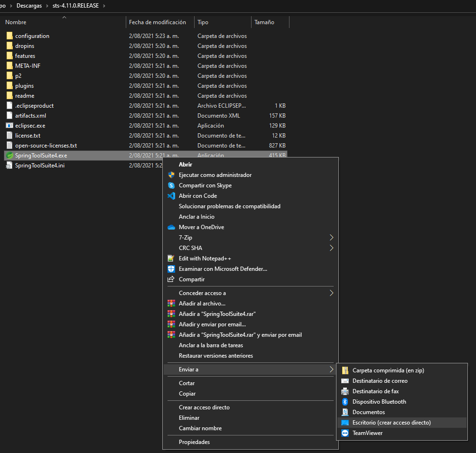
Task: Choose Añadir y enviar por email...
Action: click(x=212, y=324)
